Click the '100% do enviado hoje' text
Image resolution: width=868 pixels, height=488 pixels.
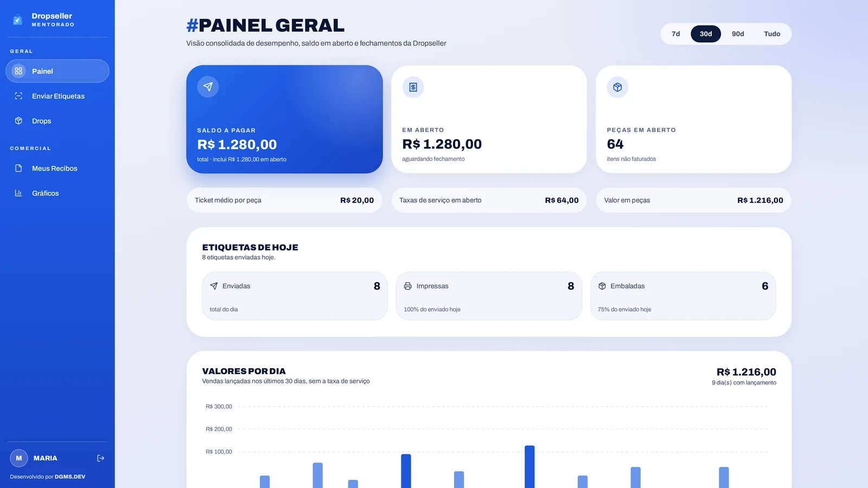coord(432,310)
